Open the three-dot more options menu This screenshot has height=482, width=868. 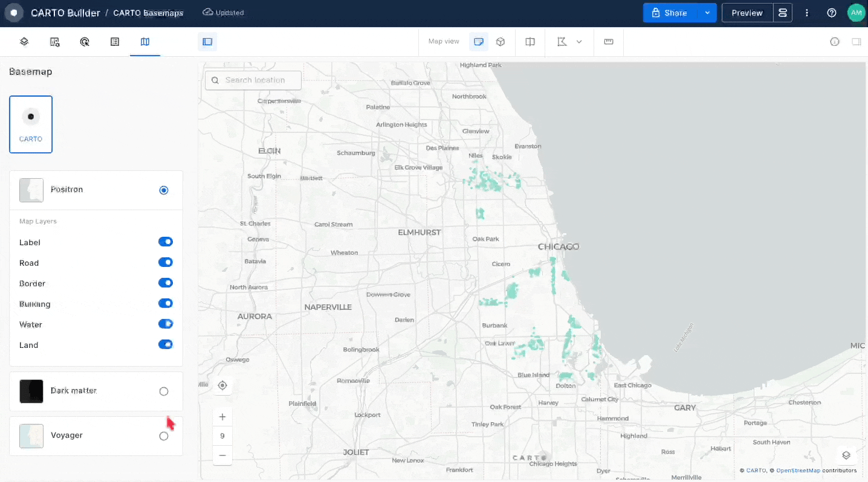pos(807,13)
